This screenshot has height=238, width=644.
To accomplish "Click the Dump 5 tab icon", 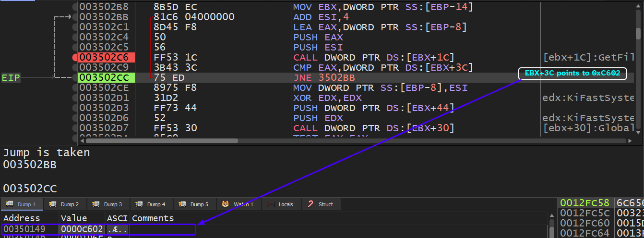I will pos(182,204).
